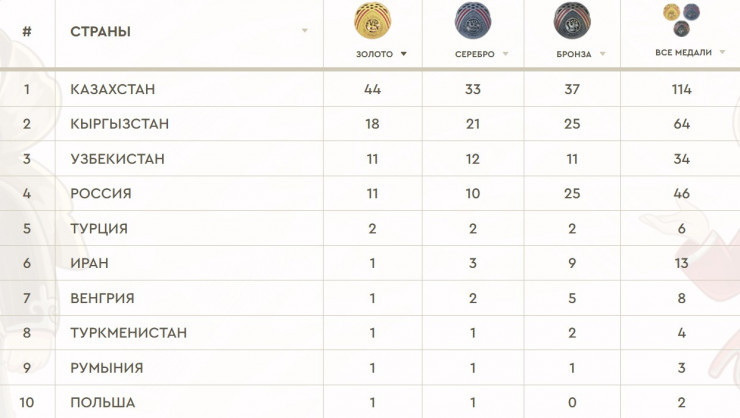Open the УЗБЕКИСТАН entry
Viewport: 740px width, 418px height.
(118, 159)
